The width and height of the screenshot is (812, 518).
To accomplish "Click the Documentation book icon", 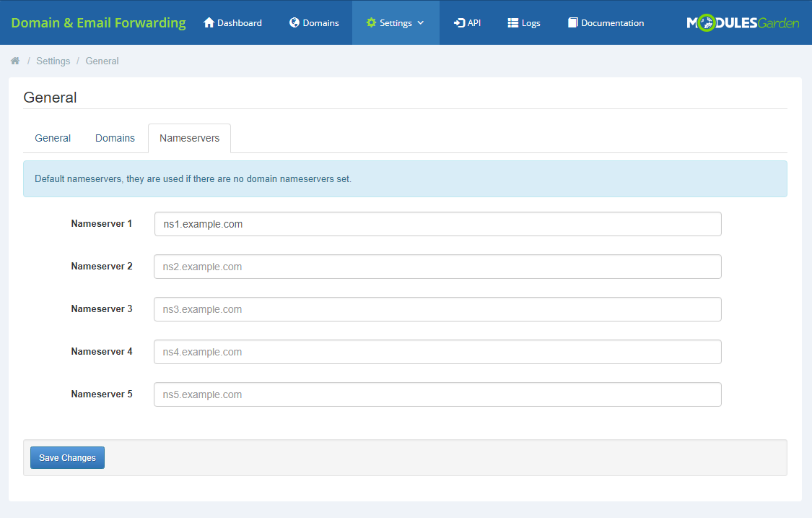I will [x=572, y=22].
